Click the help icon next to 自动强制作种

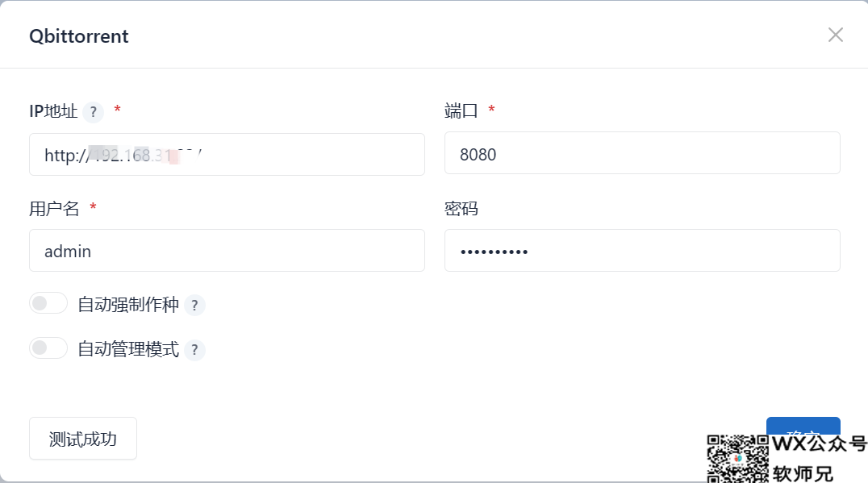point(194,306)
